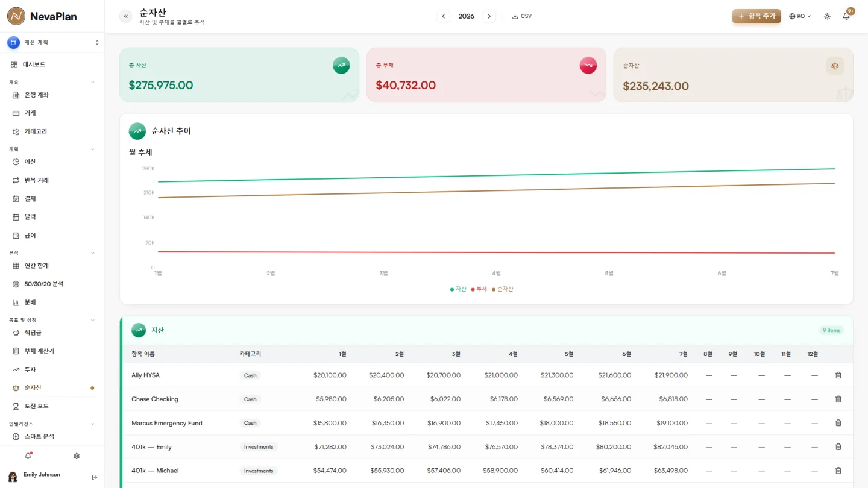Viewport: 868px width, 488px height.
Task: Toggle the 순자산 series in the chart legend
Action: (503, 289)
